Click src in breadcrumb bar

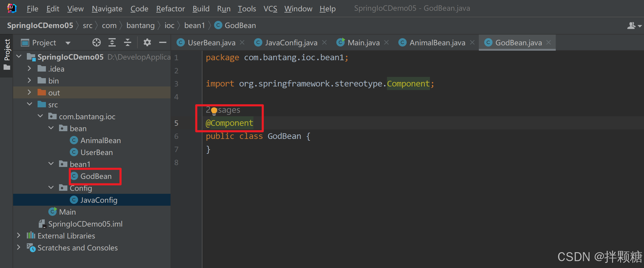point(88,26)
